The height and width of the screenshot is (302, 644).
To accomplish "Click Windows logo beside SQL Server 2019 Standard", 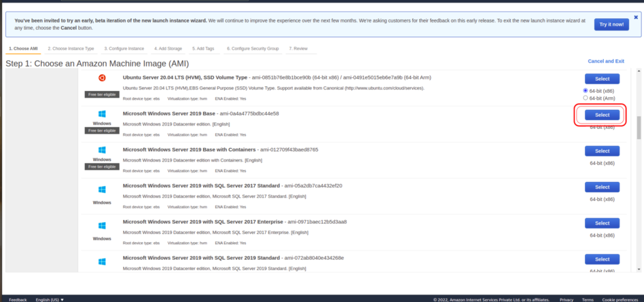I will [x=102, y=262].
